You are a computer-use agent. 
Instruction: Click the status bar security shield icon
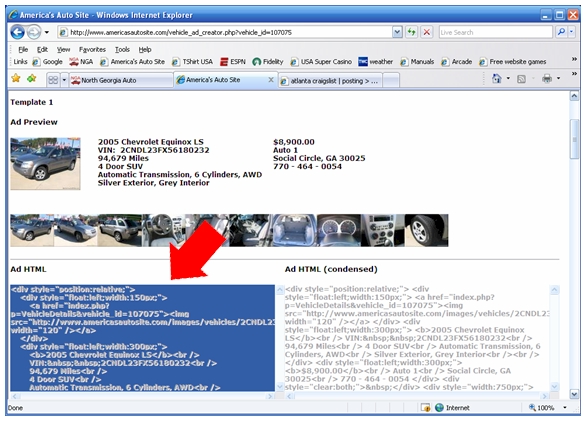(425, 408)
